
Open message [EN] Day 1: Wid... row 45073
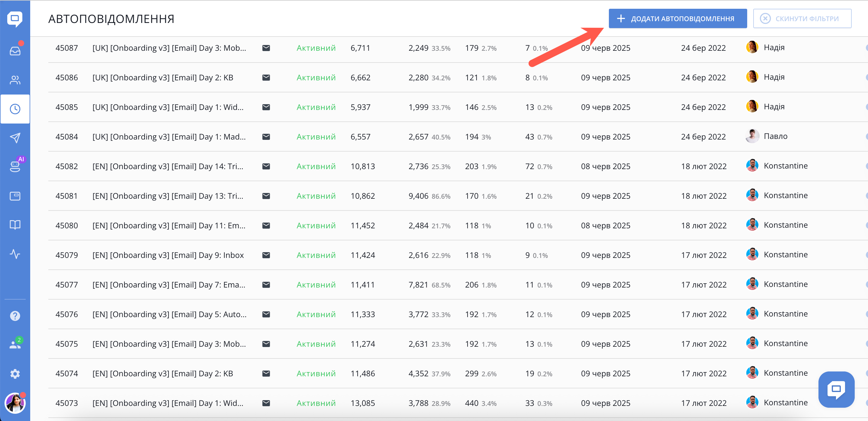pyautogui.click(x=168, y=403)
